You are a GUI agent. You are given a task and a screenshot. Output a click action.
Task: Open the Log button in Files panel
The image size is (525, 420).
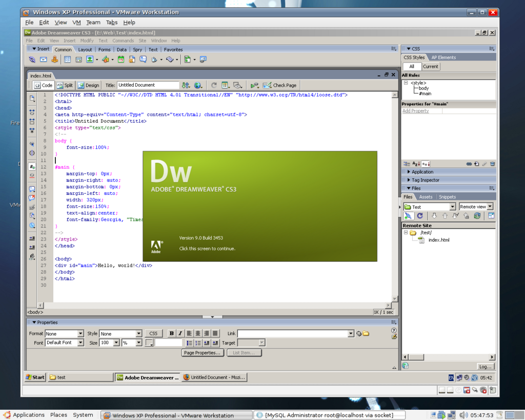point(485,367)
